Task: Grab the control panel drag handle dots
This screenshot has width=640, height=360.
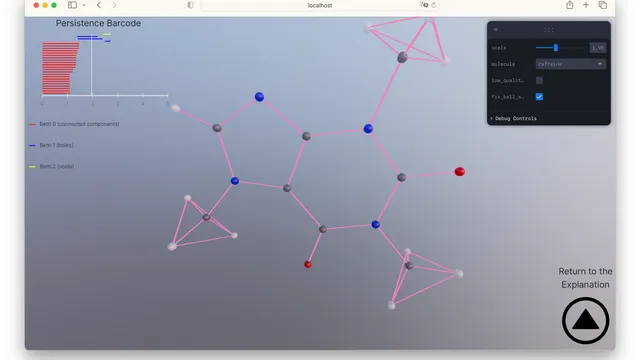Action: coord(549,30)
